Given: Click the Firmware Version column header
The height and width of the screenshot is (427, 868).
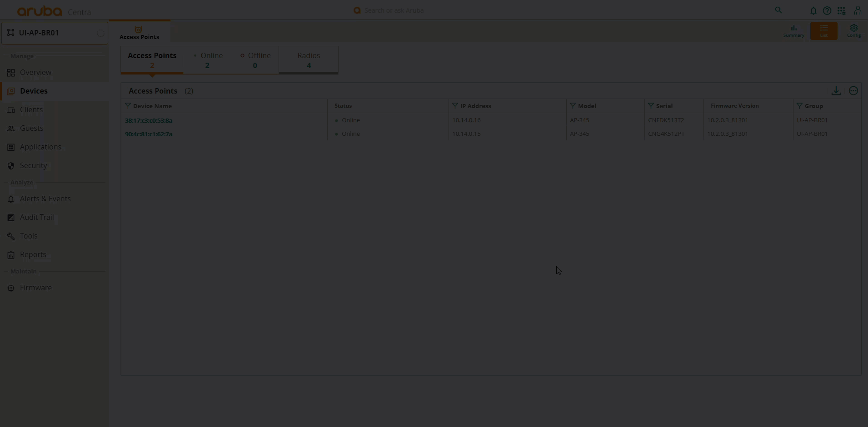Looking at the screenshot, I should (735, 106).
